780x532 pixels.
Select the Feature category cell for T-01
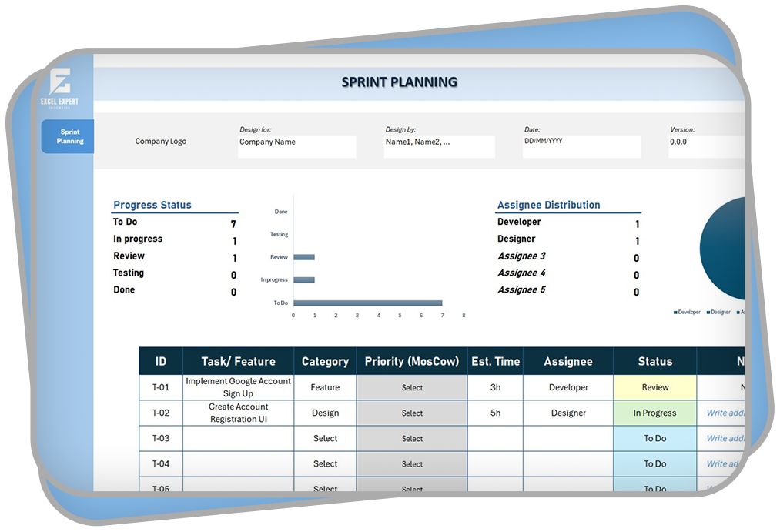(x=325, y=388)
